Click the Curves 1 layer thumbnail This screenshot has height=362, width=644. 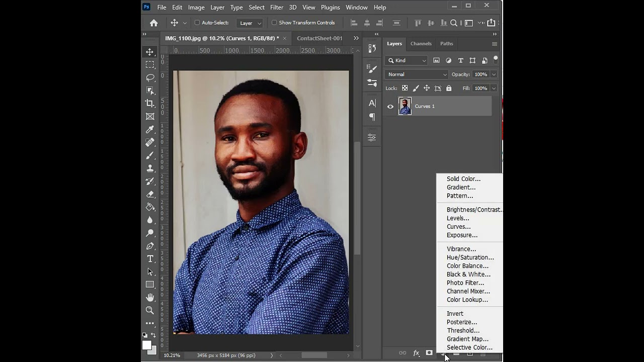[x=405, y=107]
